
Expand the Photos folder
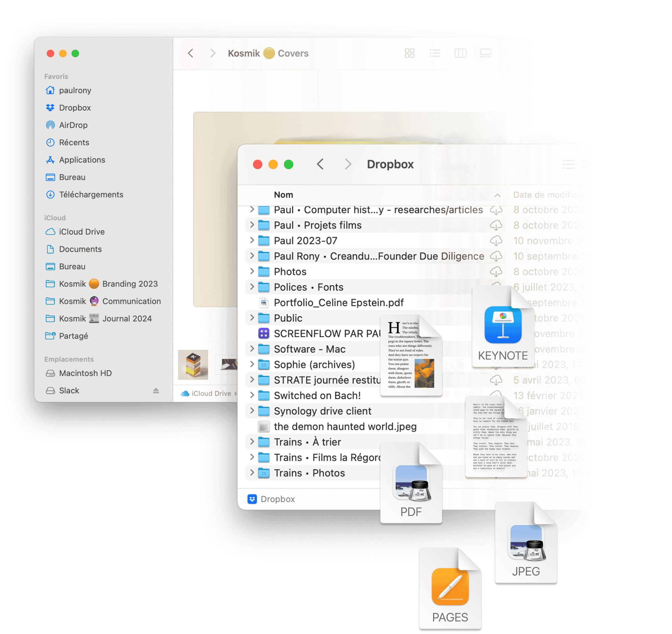(x=252, y=271)
